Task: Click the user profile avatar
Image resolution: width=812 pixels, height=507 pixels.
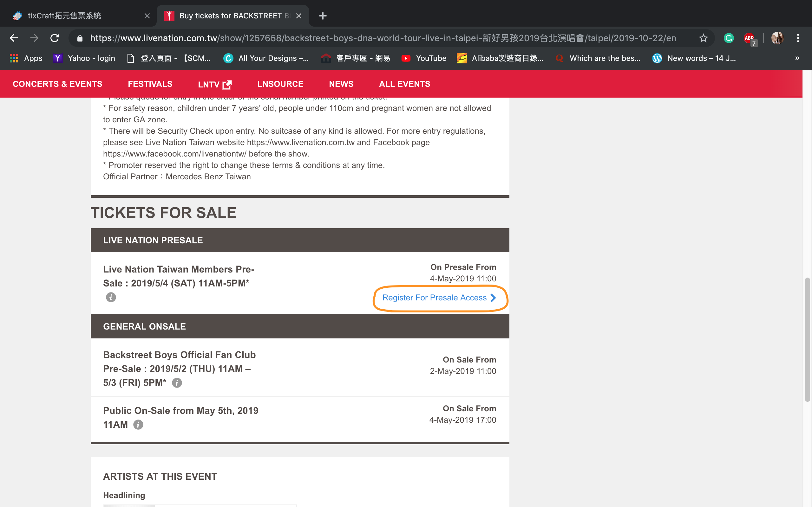Action: click(777, 38)
